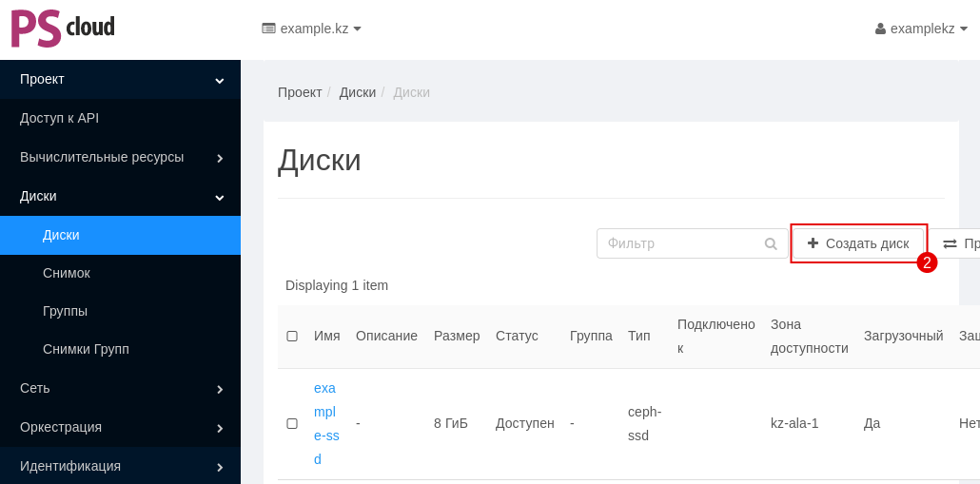Expand Вычислительные ресурсы in the sidebar
980x484 pixels.
pyautogui.click(x=120, y=158)
